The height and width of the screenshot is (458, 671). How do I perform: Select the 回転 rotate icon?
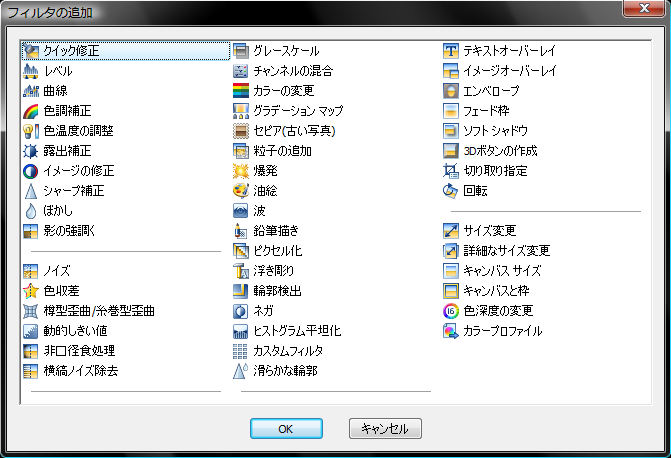pos(451,191)
